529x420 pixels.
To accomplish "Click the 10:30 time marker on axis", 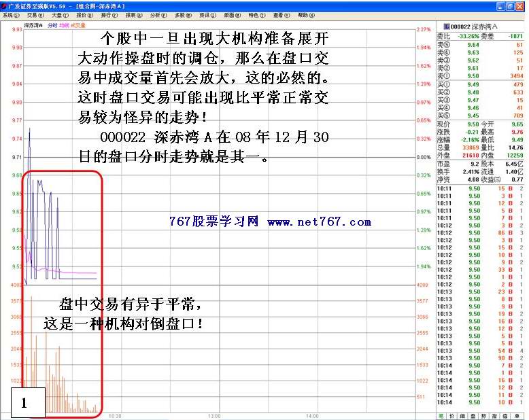I will click(x=116, y=416).
